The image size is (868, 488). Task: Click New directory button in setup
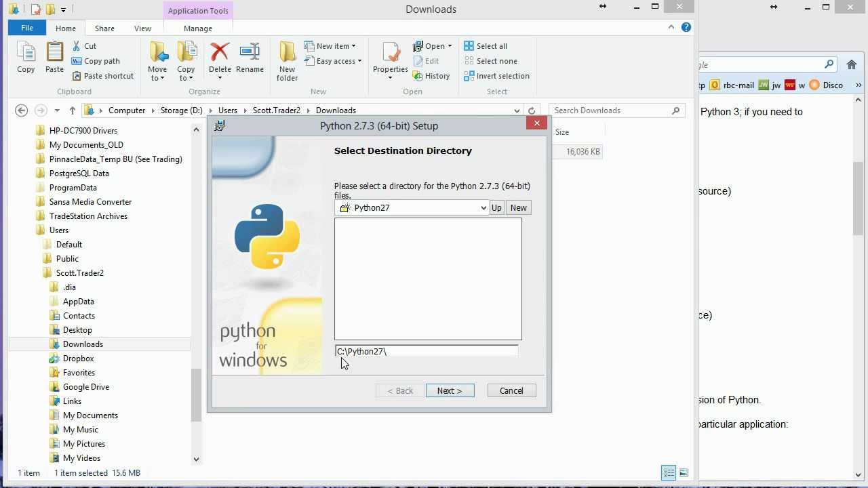pos(518,208)
